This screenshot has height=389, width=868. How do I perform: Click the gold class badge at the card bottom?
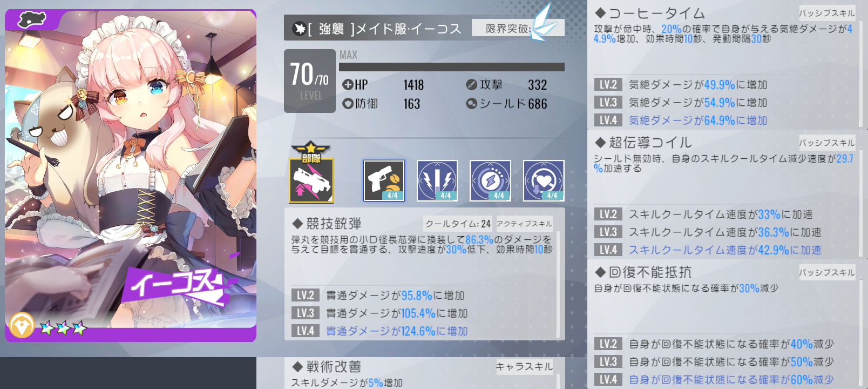pos(22,326)
